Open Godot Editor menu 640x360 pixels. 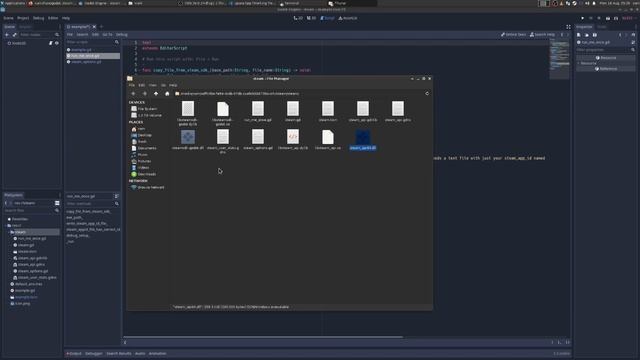pos(53,18)
